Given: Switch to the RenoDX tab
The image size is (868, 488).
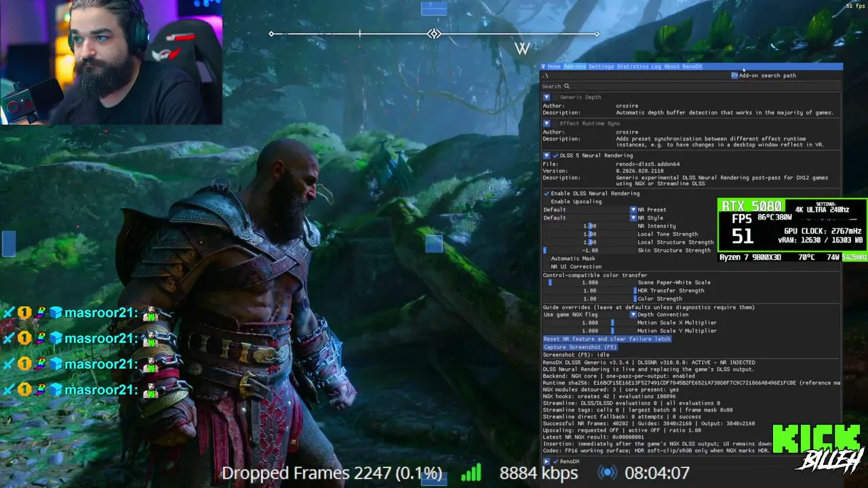Looking at the screenshot, I should tap(692, 66).
